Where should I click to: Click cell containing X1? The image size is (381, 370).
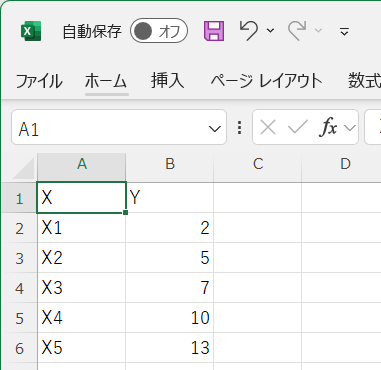81,228
